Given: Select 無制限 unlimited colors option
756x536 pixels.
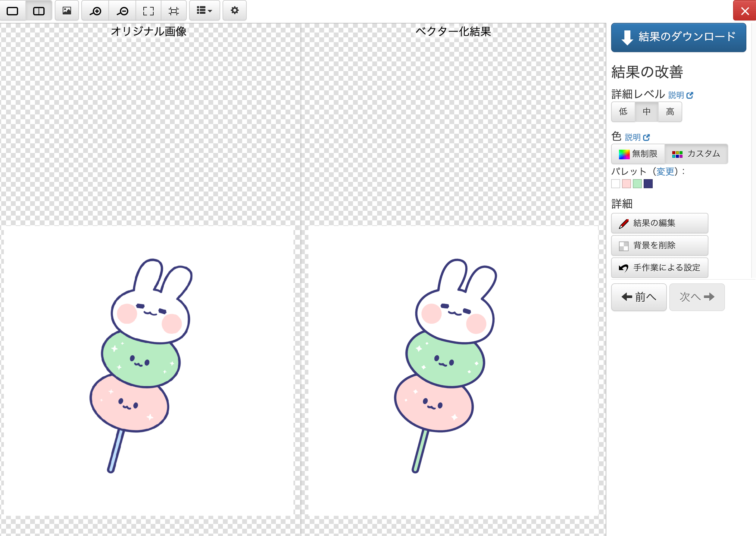Looking at the screenshot, I should click(638, 154).
